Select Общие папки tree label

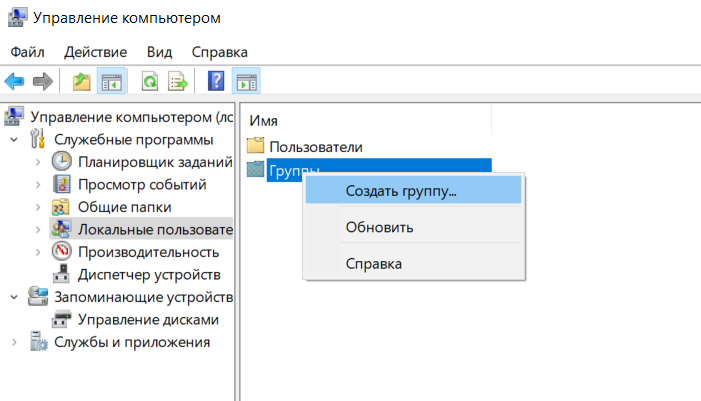(125, 207)
